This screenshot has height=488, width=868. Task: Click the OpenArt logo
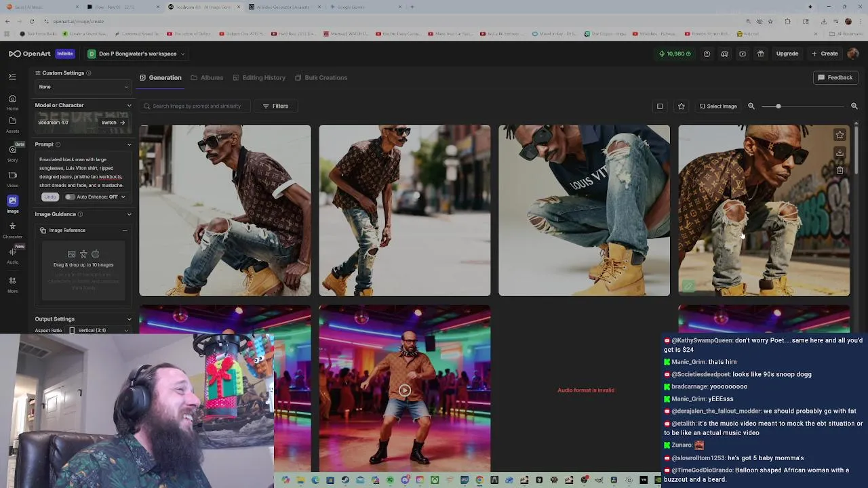click(x=29, y=54)
